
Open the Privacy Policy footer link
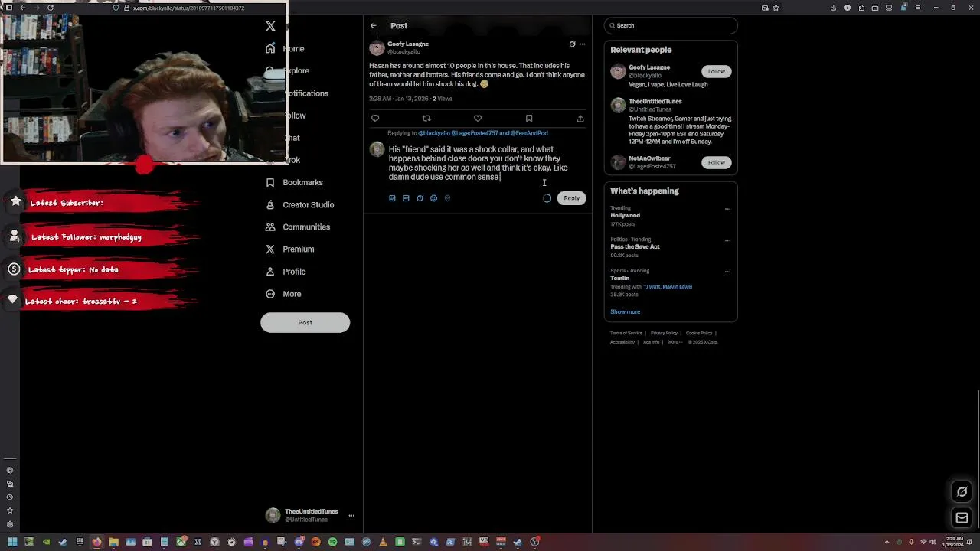[664, 333]
